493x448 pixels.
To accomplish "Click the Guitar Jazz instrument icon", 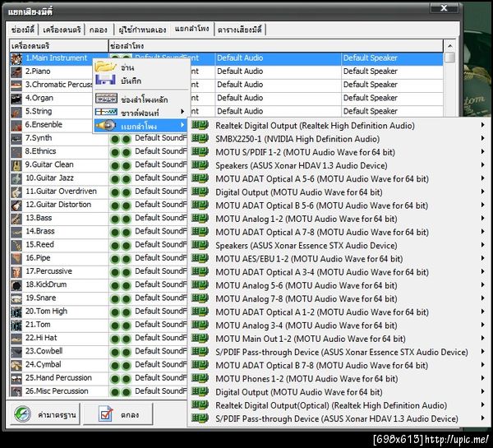I will 16,178.
